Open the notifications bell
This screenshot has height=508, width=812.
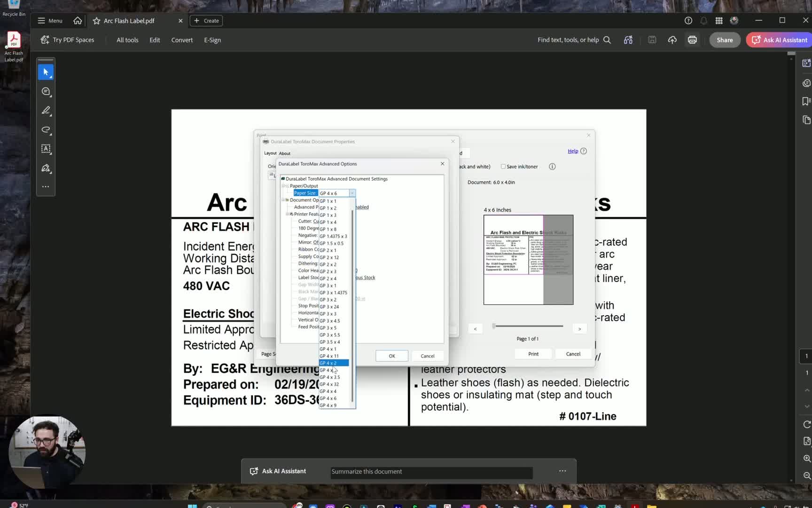[703, 21]
